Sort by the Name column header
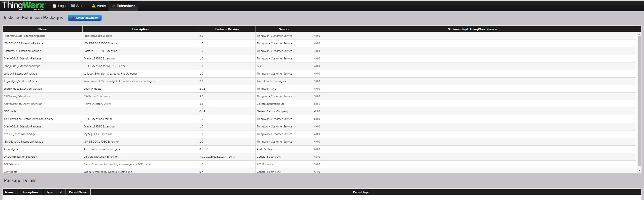The width and height of the screenshot is (644, 200). click(x=43, y=29)
